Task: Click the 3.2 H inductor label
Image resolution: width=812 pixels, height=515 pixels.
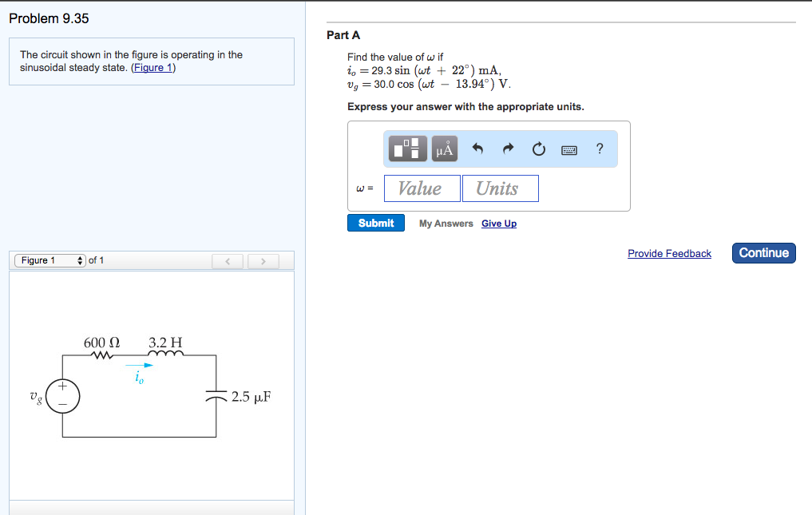Action: point(165,343)
